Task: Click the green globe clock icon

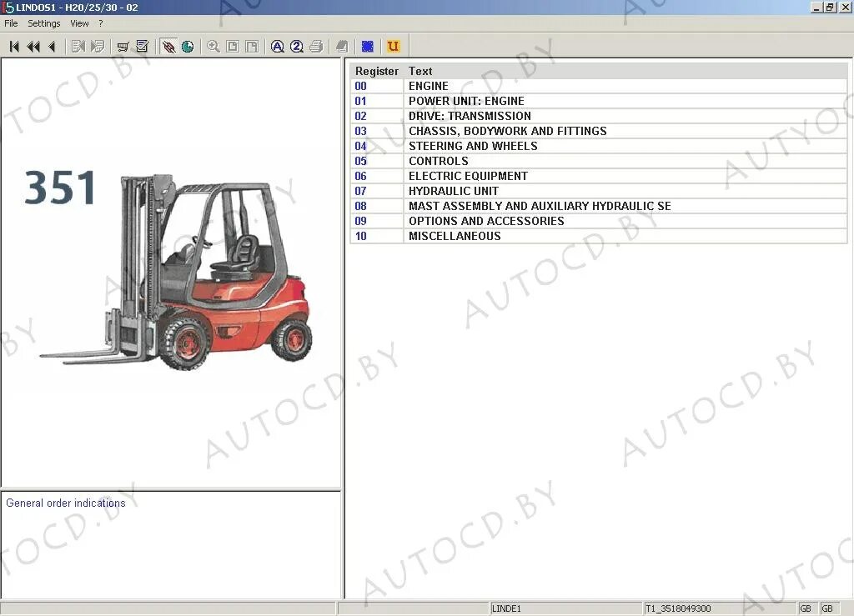Action: pyautogui.click(x=188, y=47)
